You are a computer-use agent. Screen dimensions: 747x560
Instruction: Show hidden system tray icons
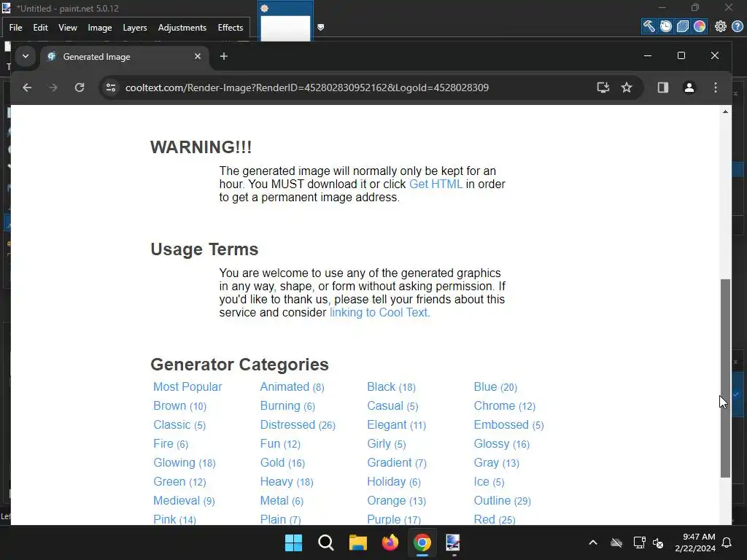(x=593, y=542)
